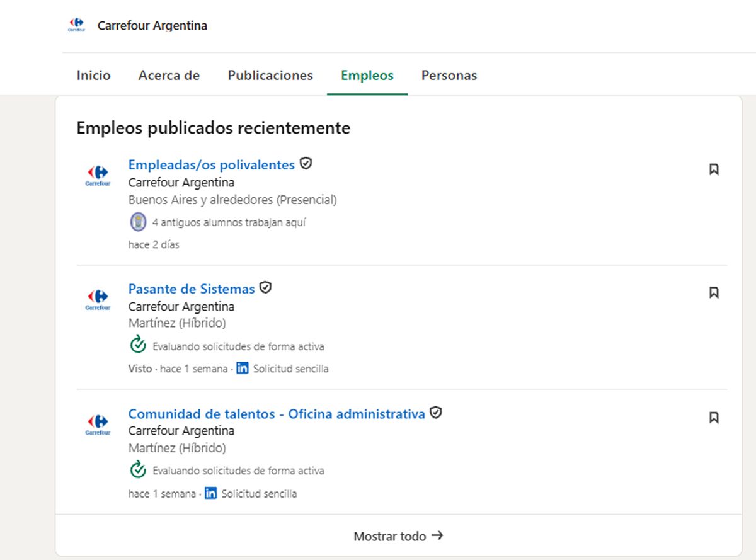Click Carrefour logo beside Pasante de Sistemas
Image resolution: width=756 pixels, height=560 pixels.
98,299
